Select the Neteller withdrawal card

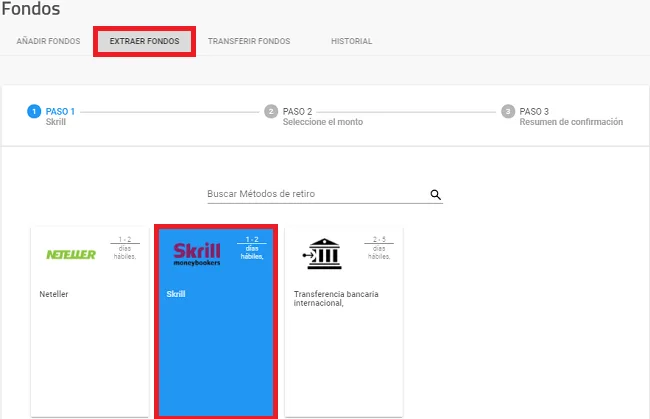(90, 322)
